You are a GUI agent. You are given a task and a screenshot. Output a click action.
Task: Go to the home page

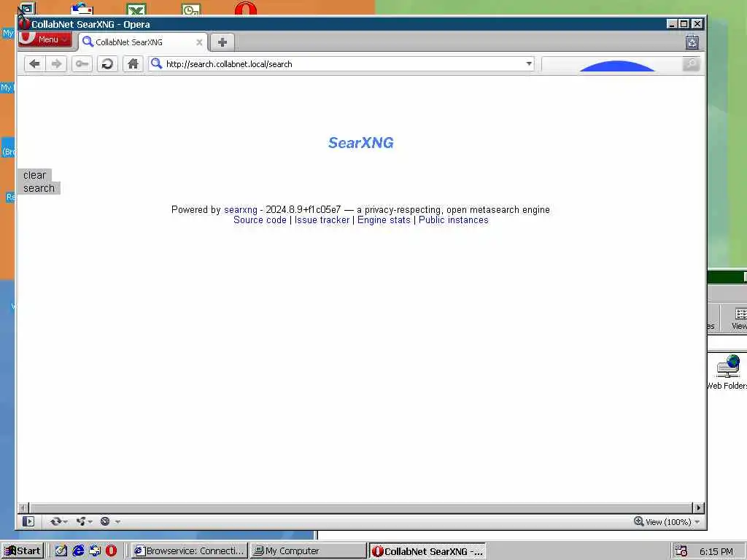coord(133,64)
